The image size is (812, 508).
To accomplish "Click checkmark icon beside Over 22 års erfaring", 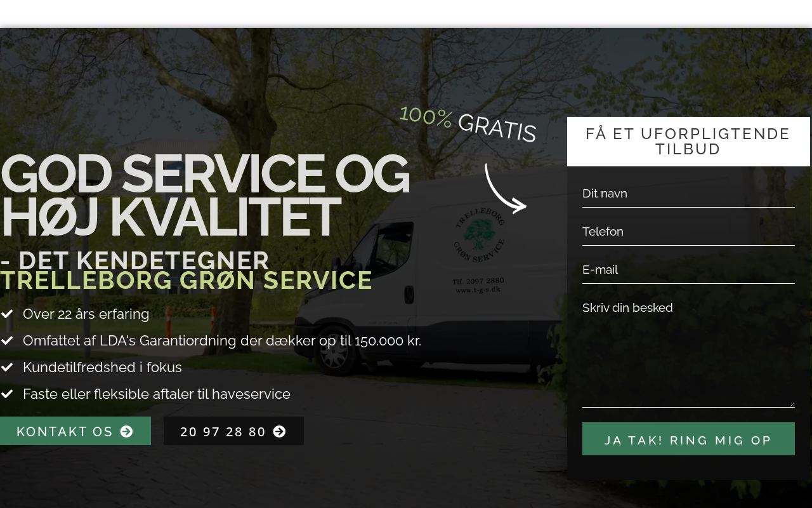I will click(7, 314).
